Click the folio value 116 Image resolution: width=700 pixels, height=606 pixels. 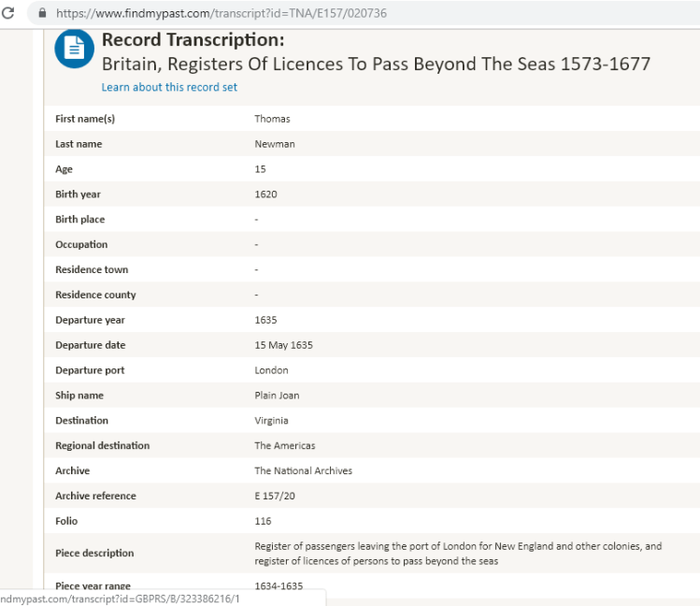coord(262,521)
